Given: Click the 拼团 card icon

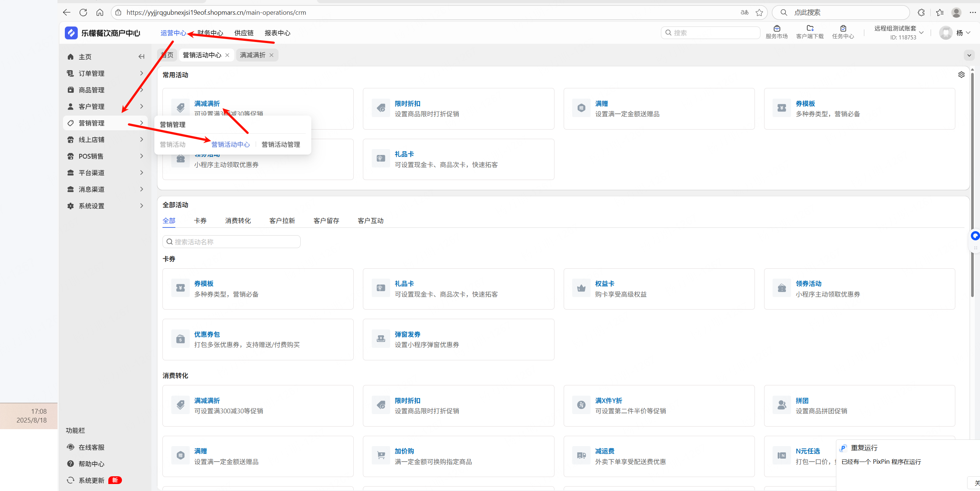Looking at the screenshot, I should point(782,405).
